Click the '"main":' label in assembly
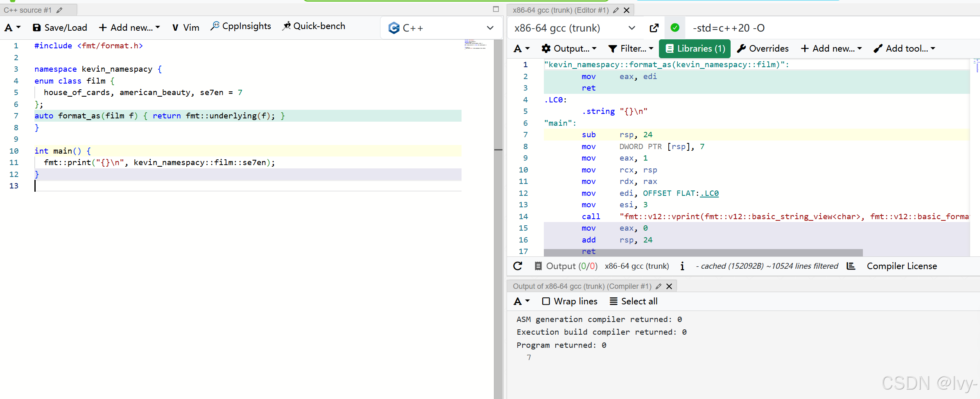 [x=560, y=123]
